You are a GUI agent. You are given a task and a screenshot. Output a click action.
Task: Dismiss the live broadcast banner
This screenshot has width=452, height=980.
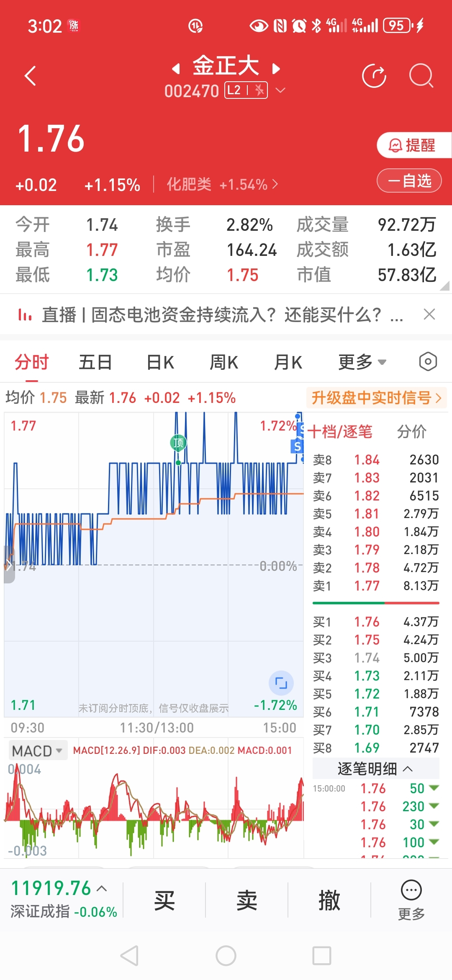tap(429, 315)
